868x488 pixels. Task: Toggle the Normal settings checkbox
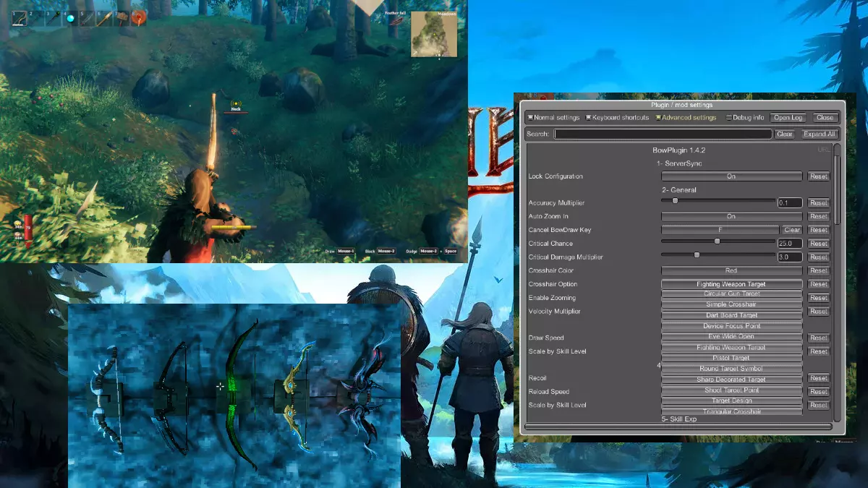530,117
